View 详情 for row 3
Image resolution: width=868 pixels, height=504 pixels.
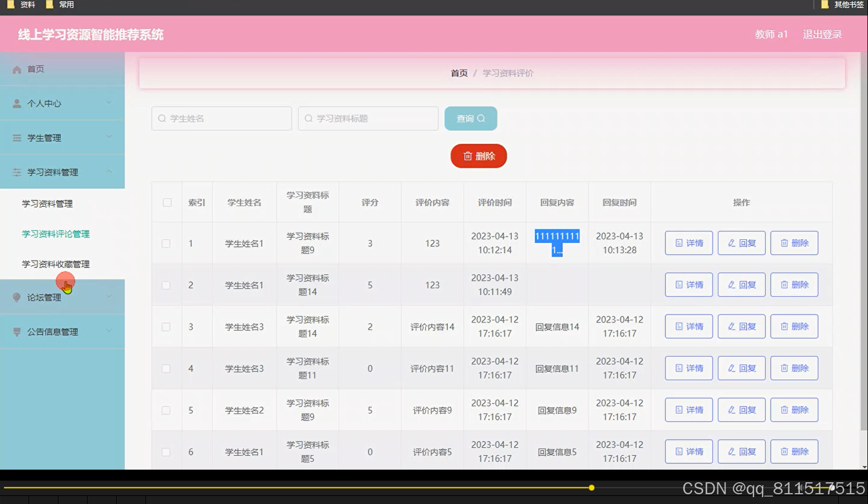tap(689, 326)
